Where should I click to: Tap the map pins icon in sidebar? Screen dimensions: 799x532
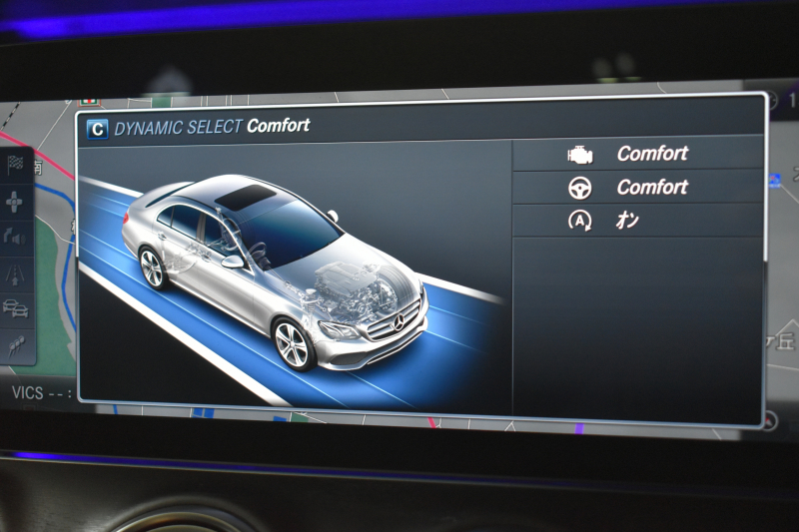coord(15,344)
